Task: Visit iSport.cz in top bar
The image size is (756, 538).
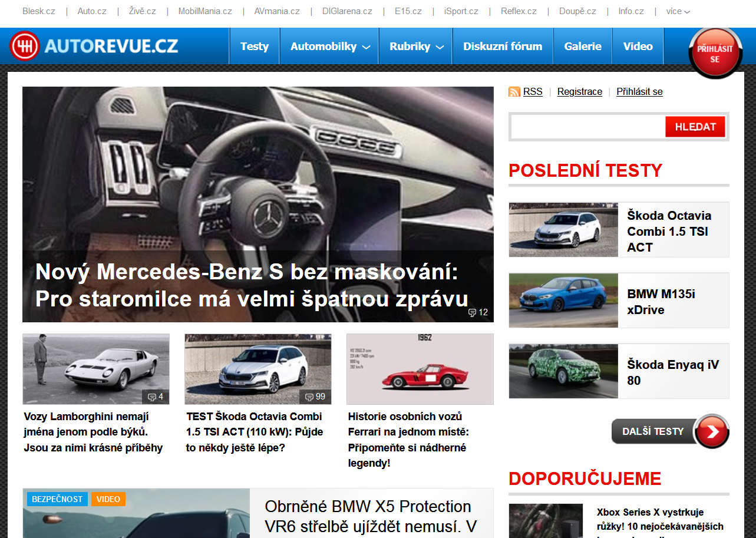Action: tap(461, 11)
